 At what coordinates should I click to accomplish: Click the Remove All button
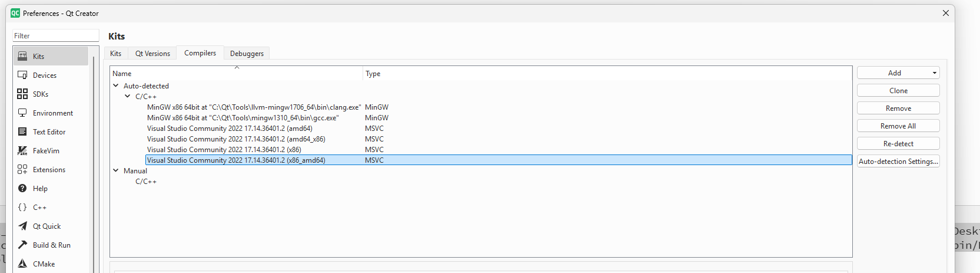click(898, 126)
